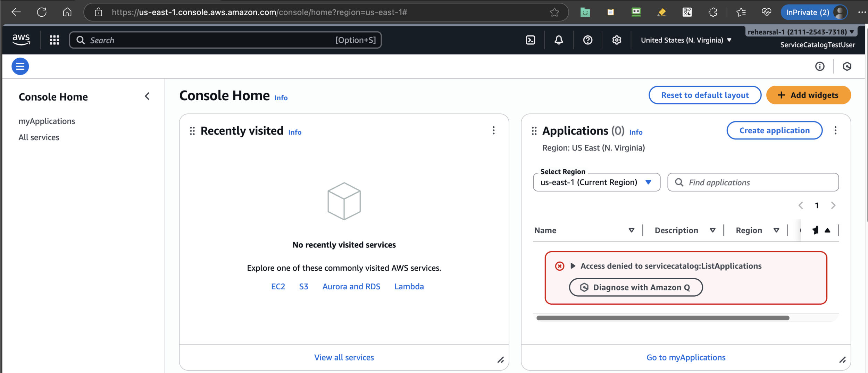Click the error circle icon in alert

(x=559, y=266)
